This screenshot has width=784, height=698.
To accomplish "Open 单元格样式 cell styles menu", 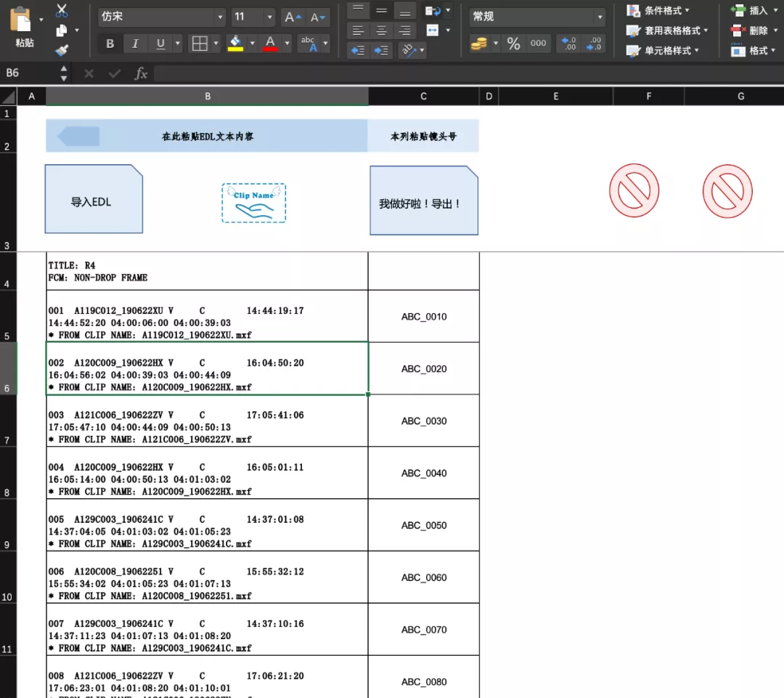I will (x=663, y=51).
